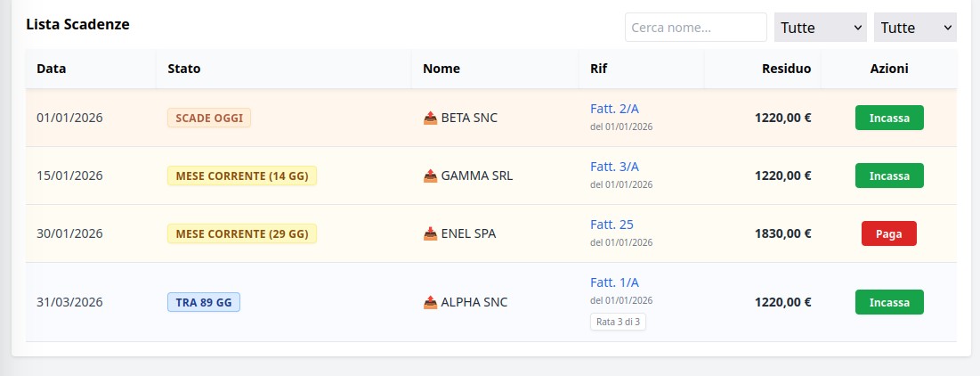Viewport: 980px width, 376px height.
Task: Open the Fatt. 25 invoice link
Action: tap(611, 225)
